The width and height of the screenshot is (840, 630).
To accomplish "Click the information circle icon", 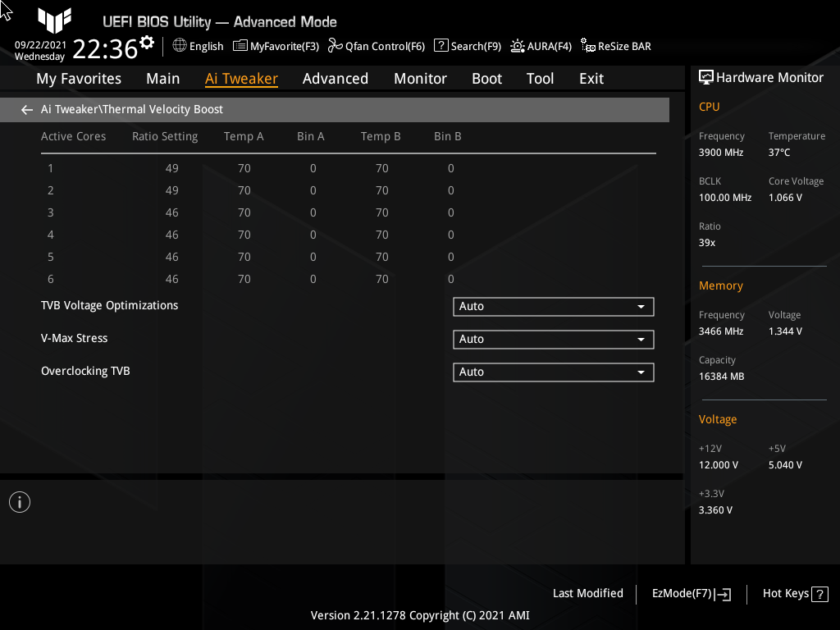I will (20, 502).
